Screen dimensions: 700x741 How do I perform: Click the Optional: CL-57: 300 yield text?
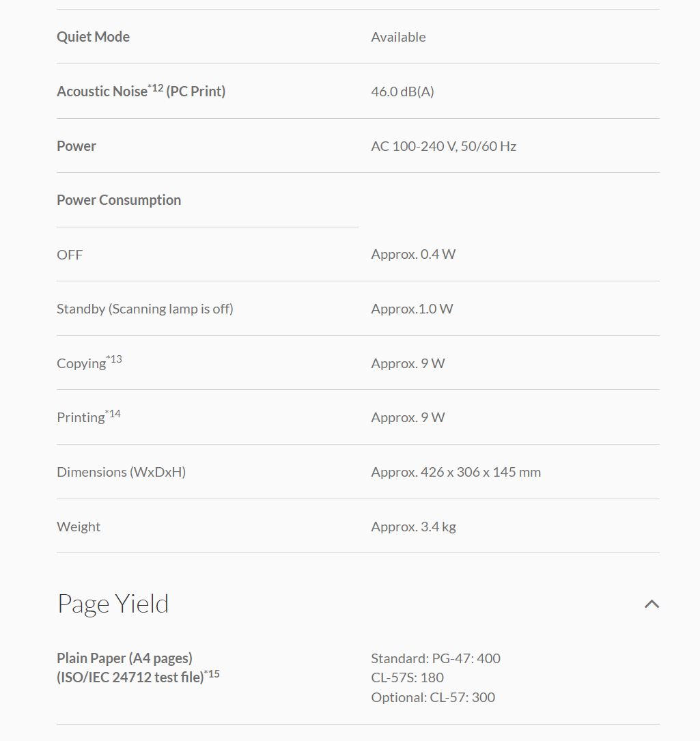[x=433, y=697]
